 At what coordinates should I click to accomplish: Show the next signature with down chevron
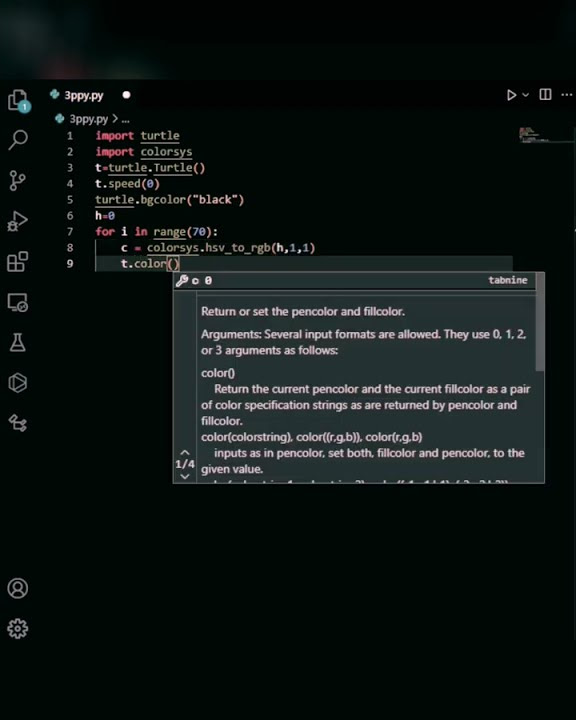click(x=185, y=476)
